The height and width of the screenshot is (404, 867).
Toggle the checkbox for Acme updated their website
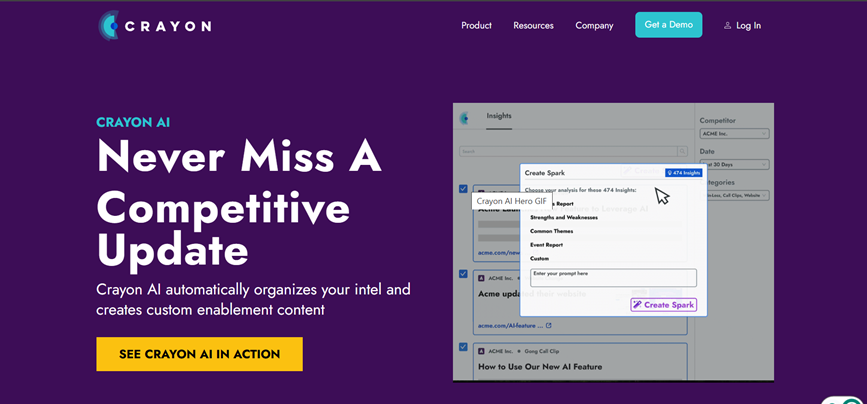pyautogui.click(x=463, y=274)
